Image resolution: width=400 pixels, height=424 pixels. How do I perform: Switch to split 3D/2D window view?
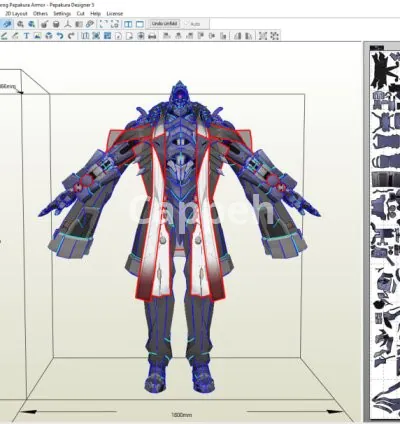click(x=128, y=24)
